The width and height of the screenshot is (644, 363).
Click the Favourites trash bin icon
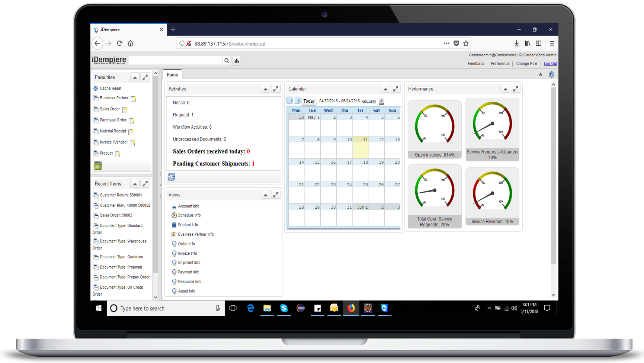(x=98, y=166)
